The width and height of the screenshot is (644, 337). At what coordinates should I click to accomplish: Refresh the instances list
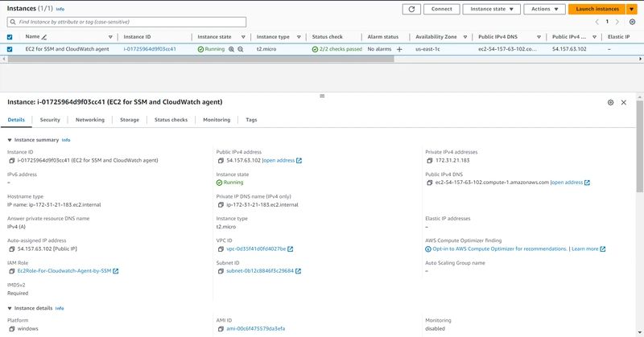411,9
